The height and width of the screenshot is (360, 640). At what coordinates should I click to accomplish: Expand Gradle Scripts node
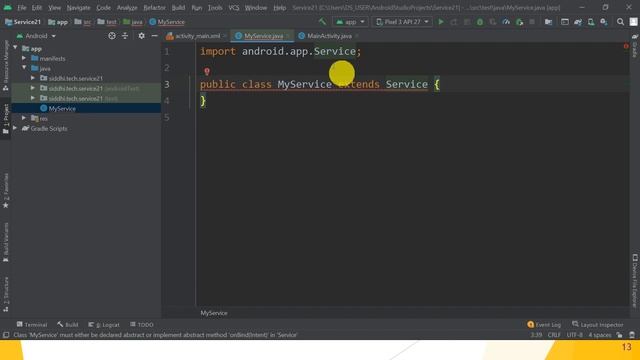[x=16, y=128]
